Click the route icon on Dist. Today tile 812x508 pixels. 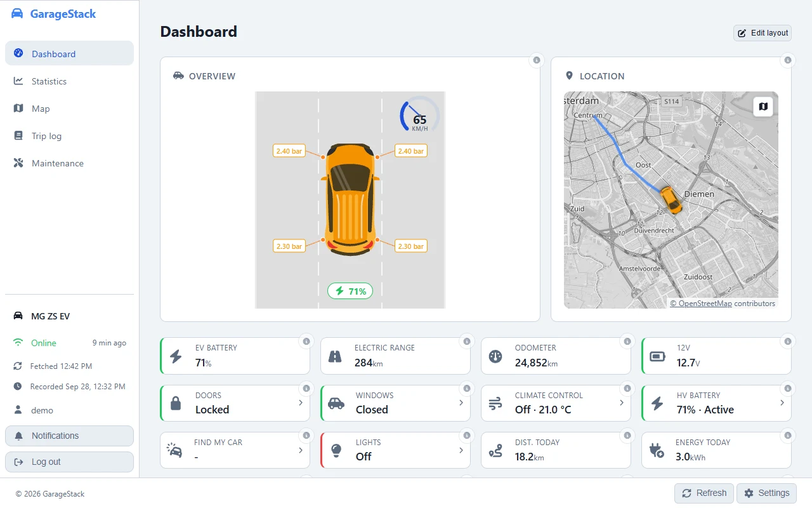pyautogui.click(x=495, y=450)
